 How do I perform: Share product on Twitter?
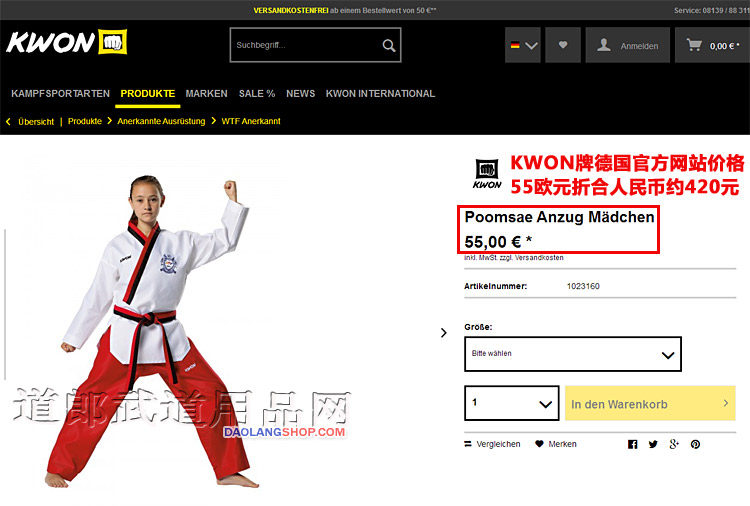pos(653,444)
